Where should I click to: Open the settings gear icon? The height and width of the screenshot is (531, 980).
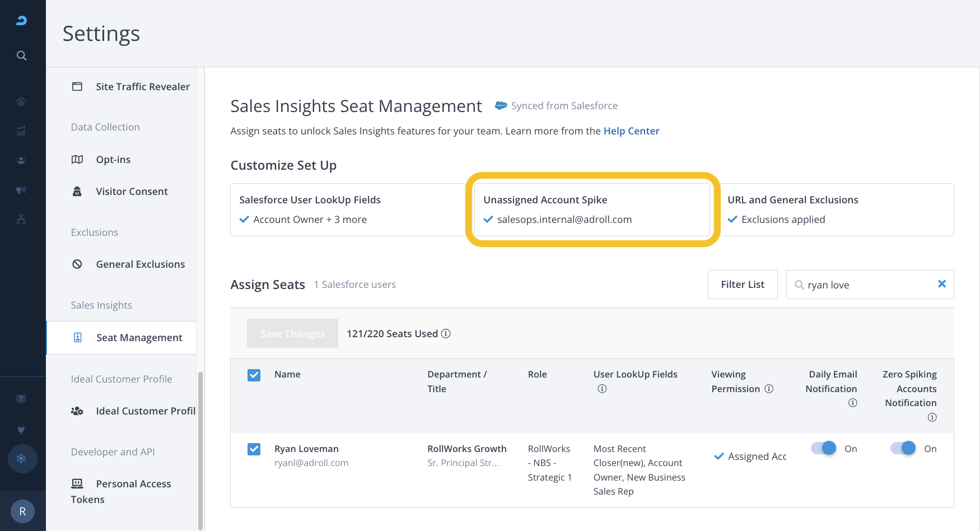pos(22,458)
